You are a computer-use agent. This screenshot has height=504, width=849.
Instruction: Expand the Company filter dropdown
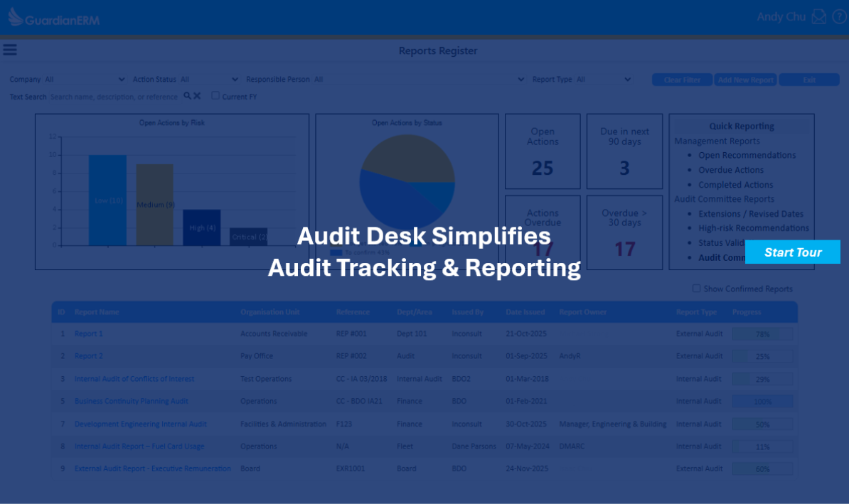tap(85, 80)
